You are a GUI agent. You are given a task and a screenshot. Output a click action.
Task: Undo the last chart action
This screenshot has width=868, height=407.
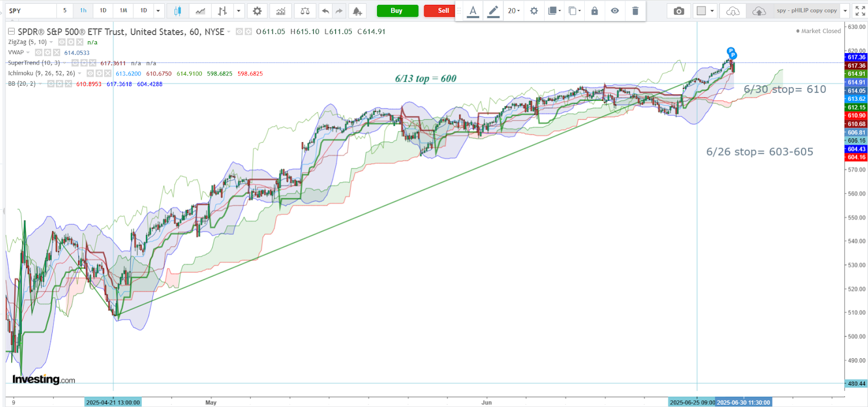click(x=325, y=11)
